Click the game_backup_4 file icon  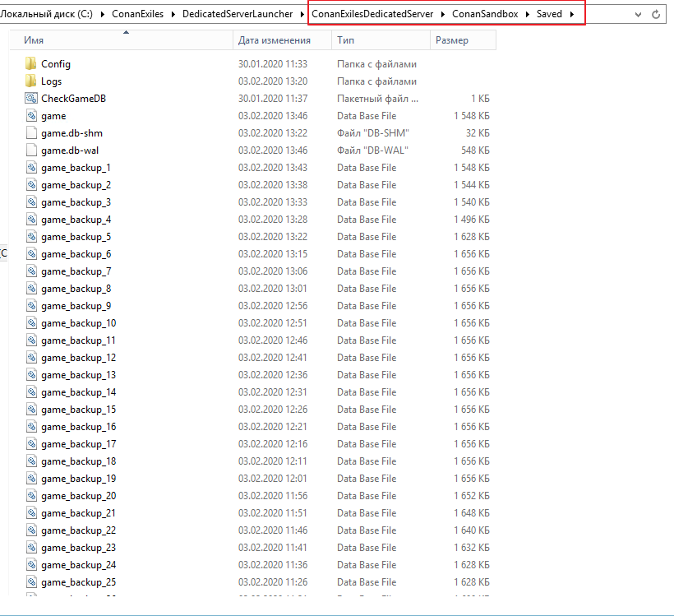coord(31,220)
